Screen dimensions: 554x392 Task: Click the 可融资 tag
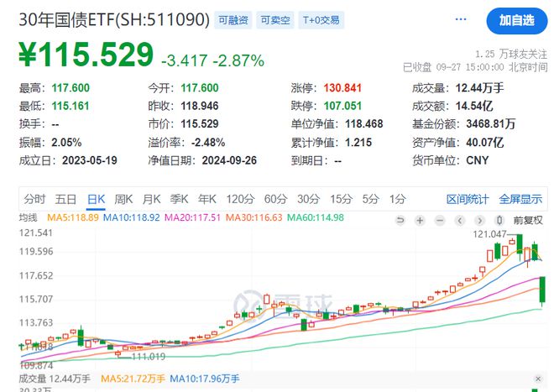tap(233, 20)
